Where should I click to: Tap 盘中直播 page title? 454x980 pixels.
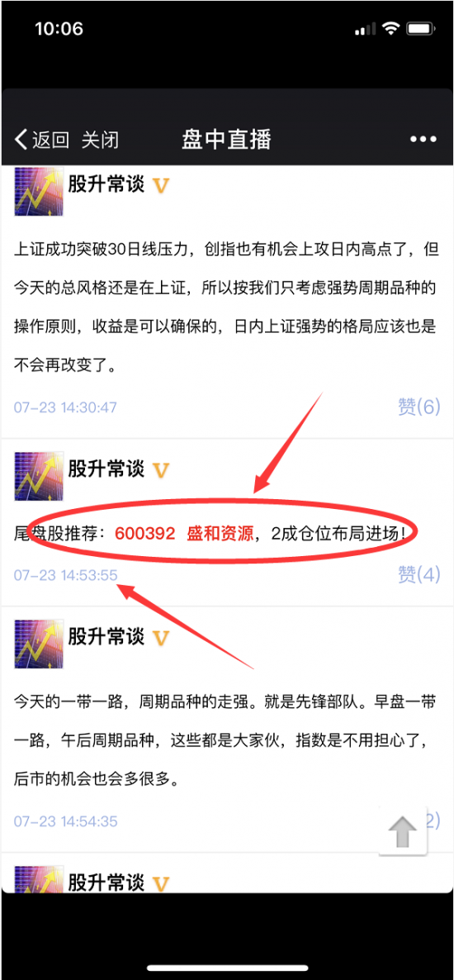[227, 139]
